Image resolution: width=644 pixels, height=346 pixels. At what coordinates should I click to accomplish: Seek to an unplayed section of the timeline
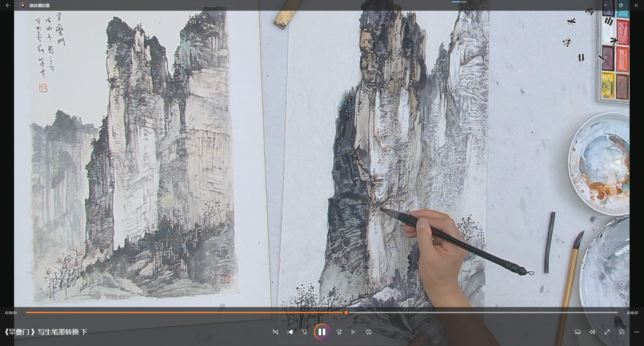(483, 312)
